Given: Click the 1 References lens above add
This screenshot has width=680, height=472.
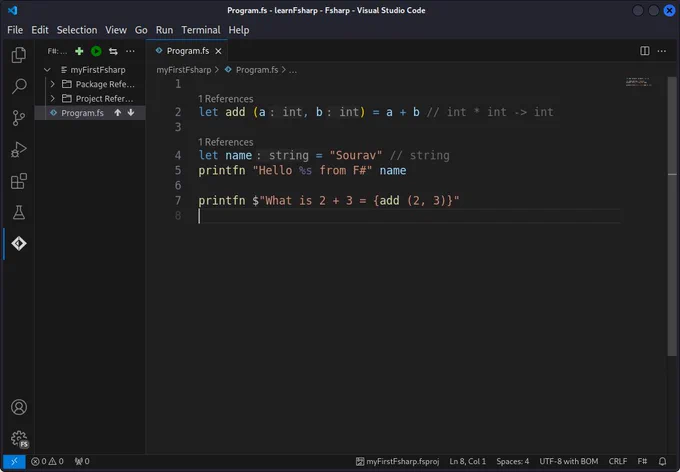Looking at the screenshot, I should coord(226,99).
